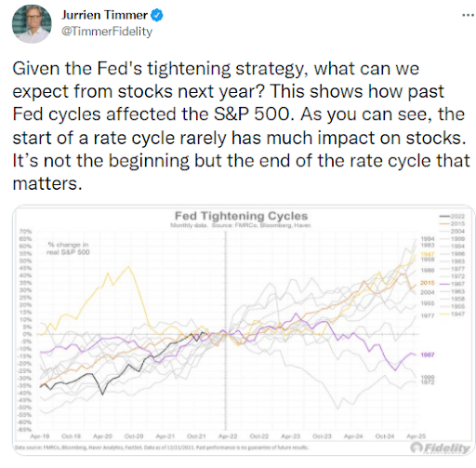The width and height of the screenshot is (476, 468).
Task: Click the Apr-22 x-axis label
Action: [x=228, y=436]
